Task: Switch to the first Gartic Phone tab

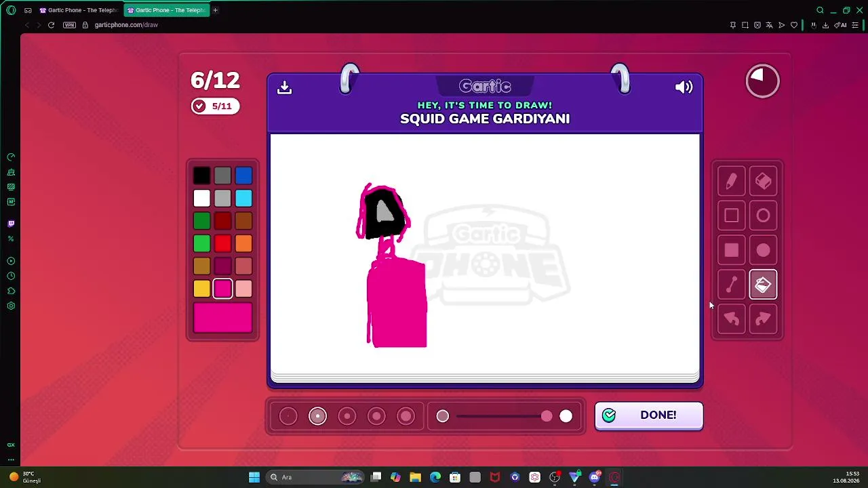Action: [x=78, y=10]
